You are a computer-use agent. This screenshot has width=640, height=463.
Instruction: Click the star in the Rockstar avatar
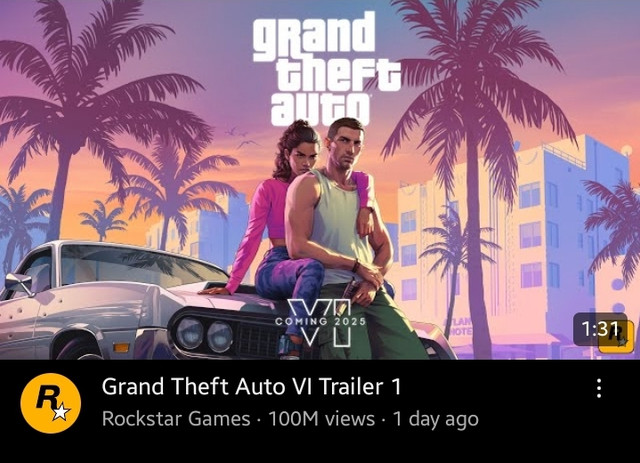click(61, 412)
